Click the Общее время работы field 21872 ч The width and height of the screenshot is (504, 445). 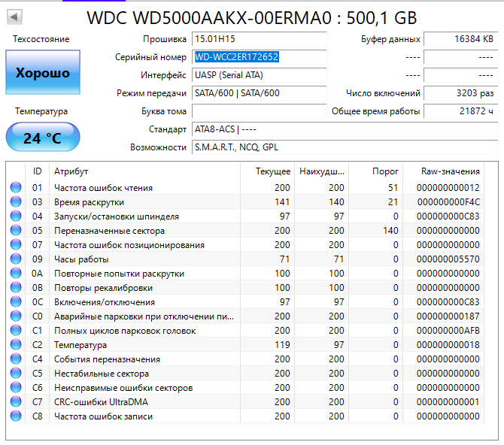(x=461, y=111)
